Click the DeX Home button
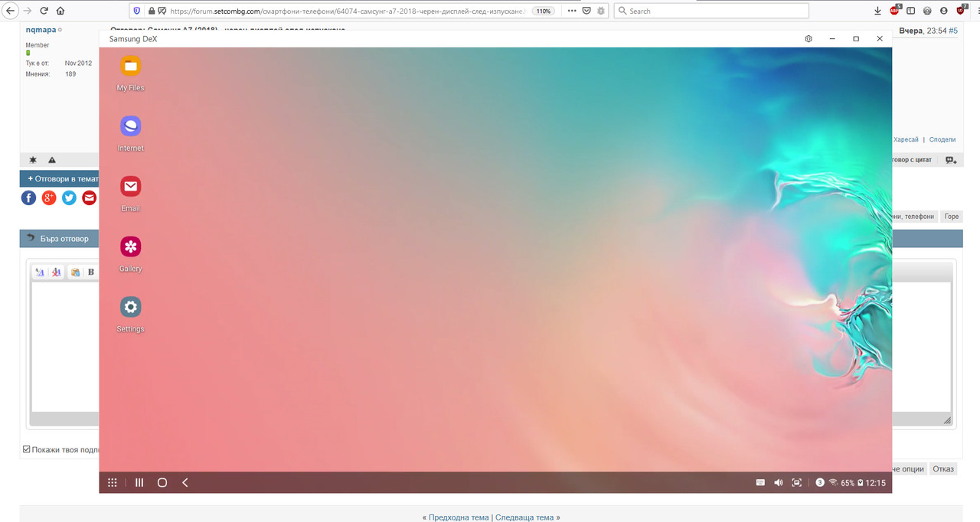The image size is (980, 522). (162, 482)
